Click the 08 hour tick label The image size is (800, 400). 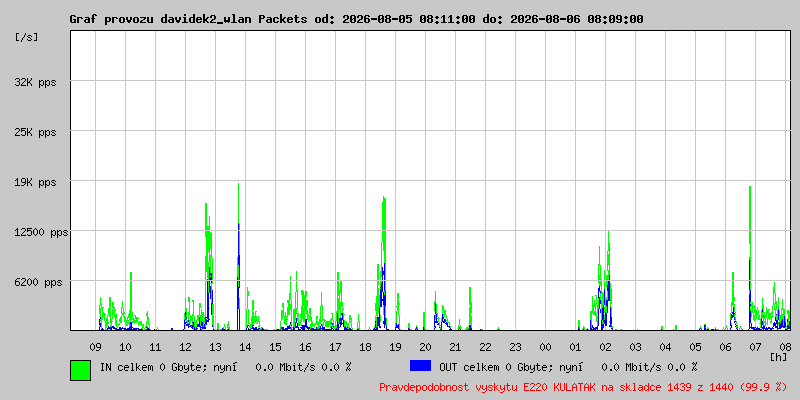(786, 347)
